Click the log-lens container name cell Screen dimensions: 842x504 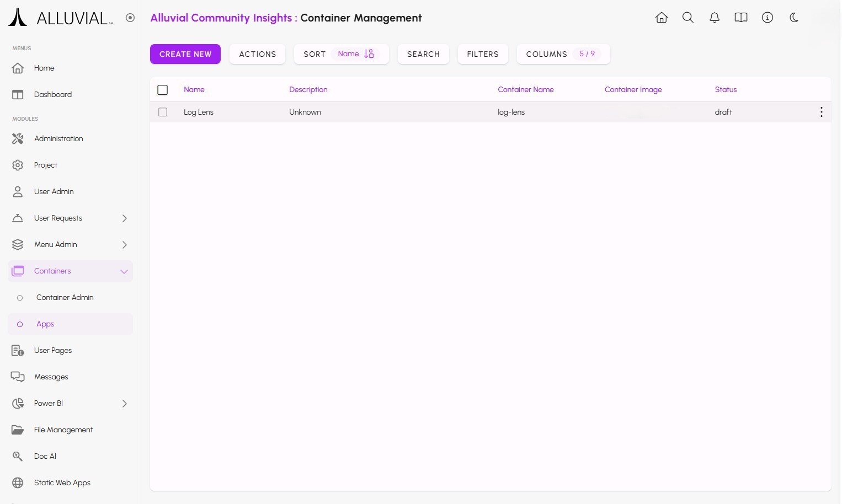coord(511,112)
